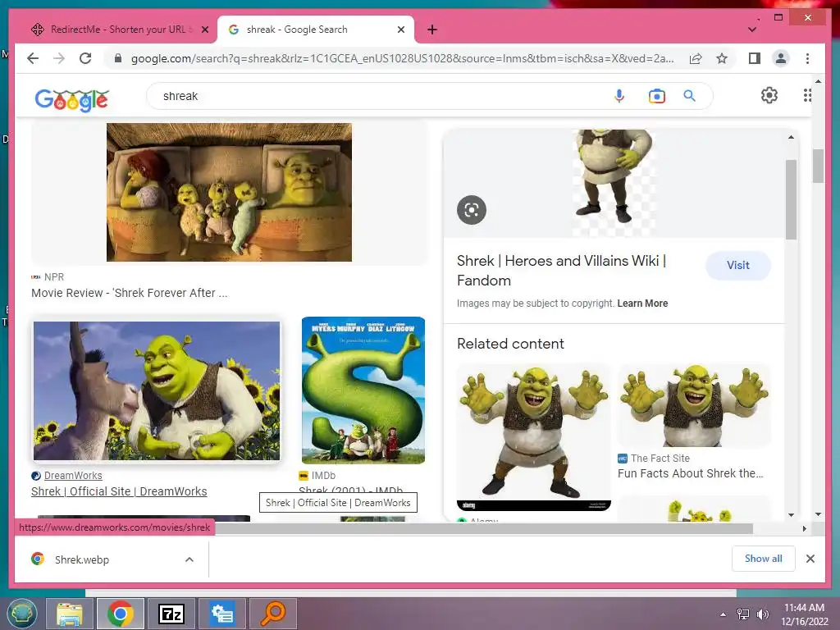
Task: Open Movie Review 'Shrek Forever After' link
Action: click(x=129, y=293)
